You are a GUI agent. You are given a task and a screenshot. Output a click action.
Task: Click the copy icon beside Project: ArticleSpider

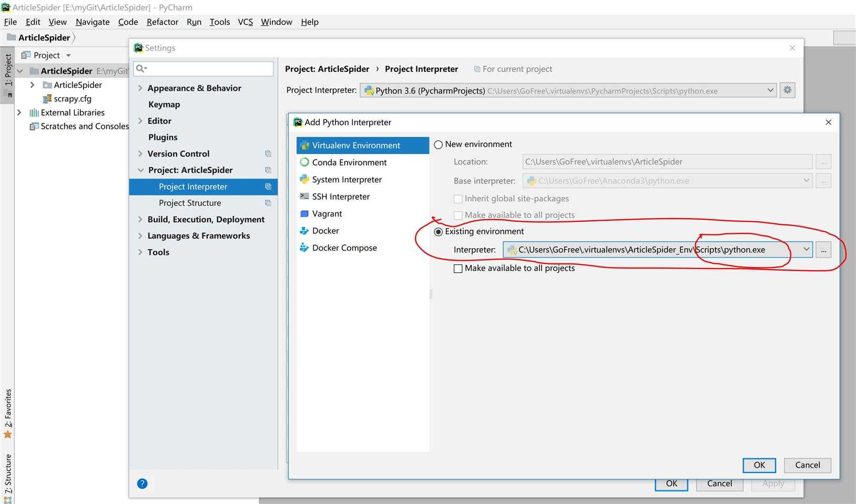pos(268,170)
